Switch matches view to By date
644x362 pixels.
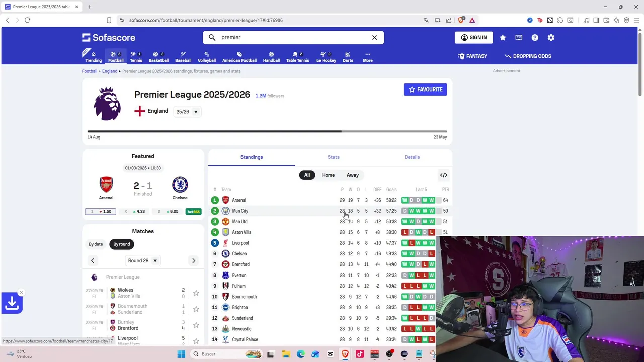(96, 244)
